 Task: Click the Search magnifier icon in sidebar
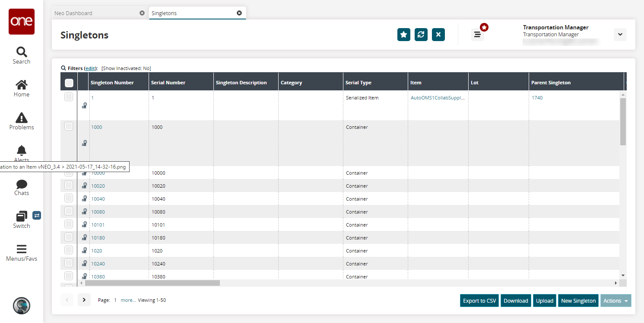tap(21, 52)
